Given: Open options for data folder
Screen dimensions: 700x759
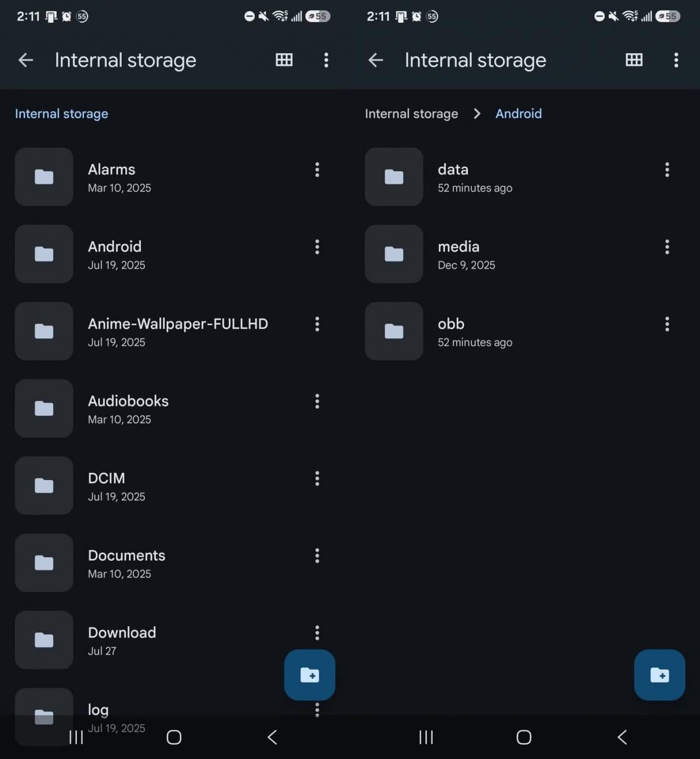Looking at the screenshot, I should tap(667, 170).
